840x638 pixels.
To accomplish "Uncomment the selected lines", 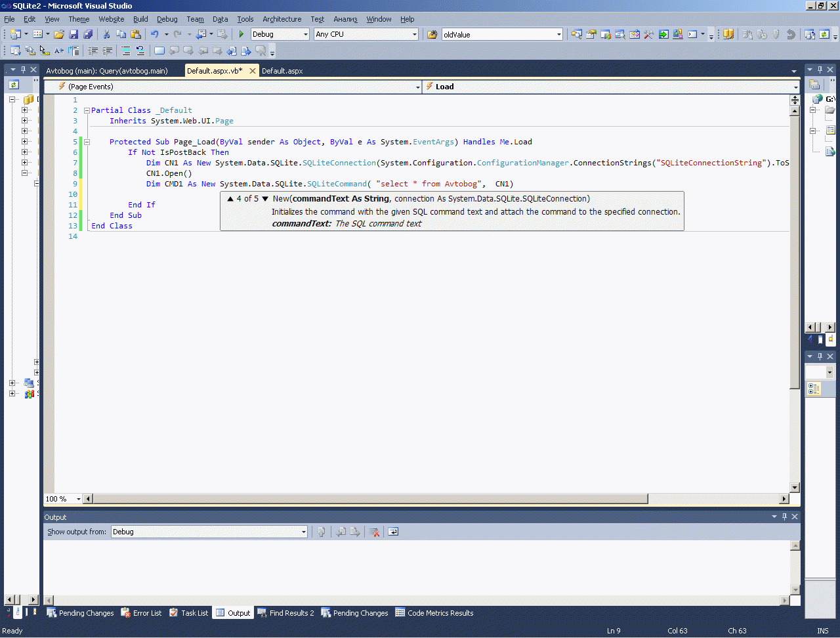I will pyautogui.click(x=140, y=51).
